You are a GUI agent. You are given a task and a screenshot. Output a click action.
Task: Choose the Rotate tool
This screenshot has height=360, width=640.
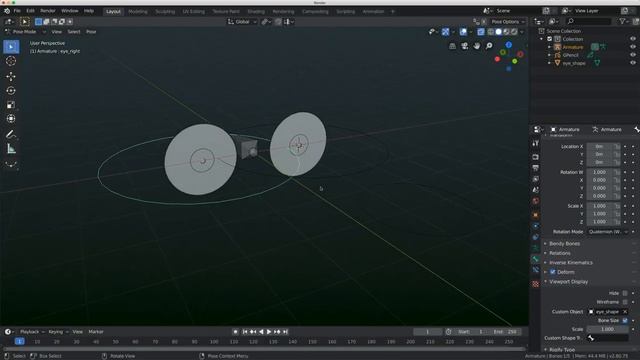(x=11, y=91)
